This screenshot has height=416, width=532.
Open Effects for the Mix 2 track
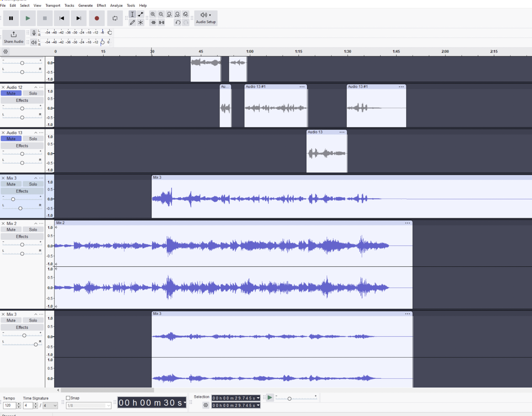22,237
